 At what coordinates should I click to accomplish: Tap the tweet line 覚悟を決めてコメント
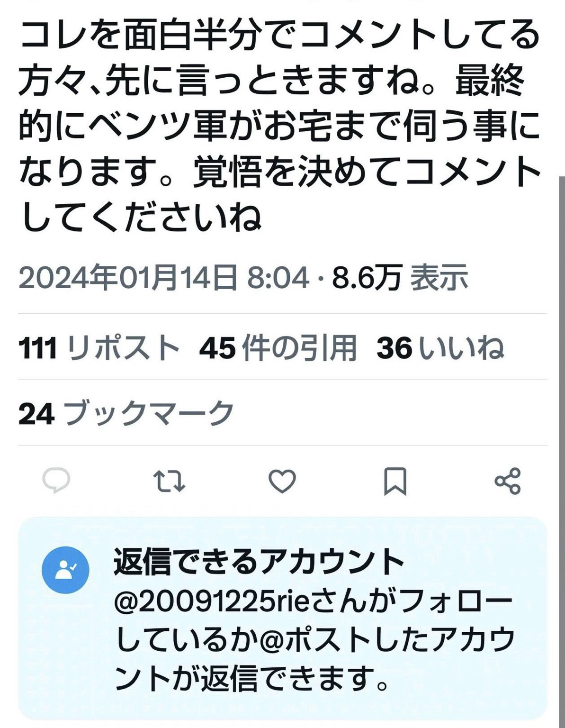367,173
